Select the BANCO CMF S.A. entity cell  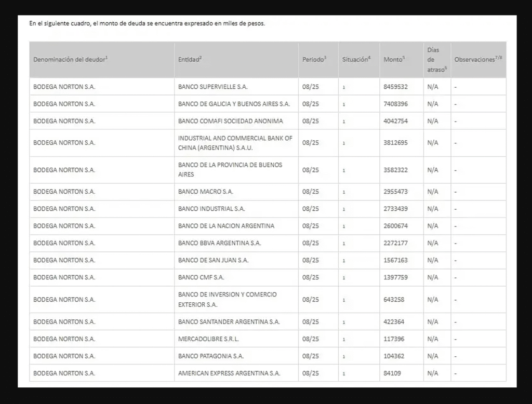201,277
